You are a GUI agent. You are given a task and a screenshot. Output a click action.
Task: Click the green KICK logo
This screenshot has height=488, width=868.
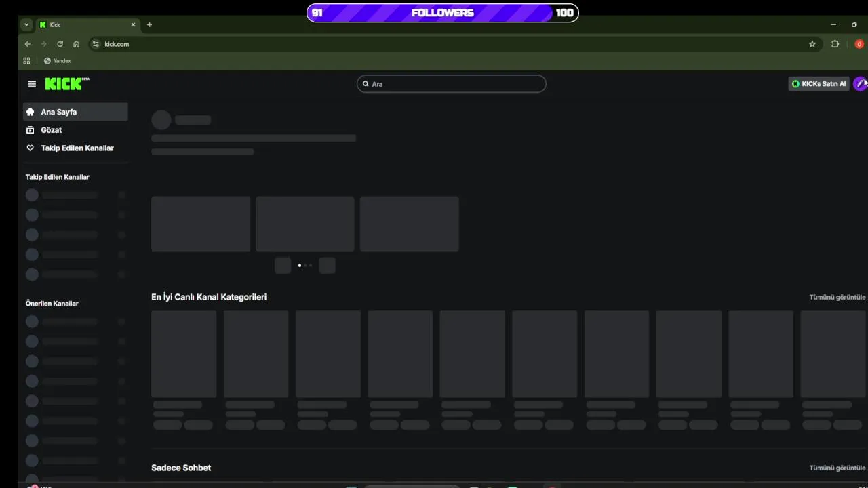67,83
